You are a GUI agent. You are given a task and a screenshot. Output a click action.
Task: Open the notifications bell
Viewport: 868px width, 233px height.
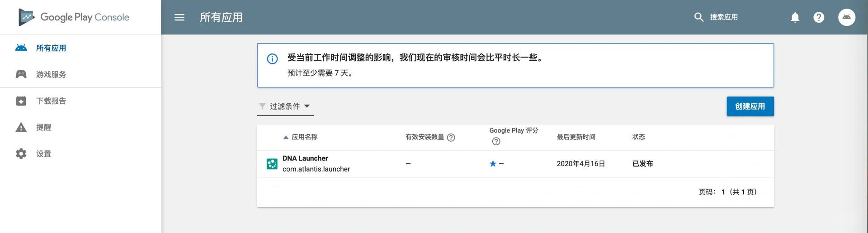[x=795, y=17]
